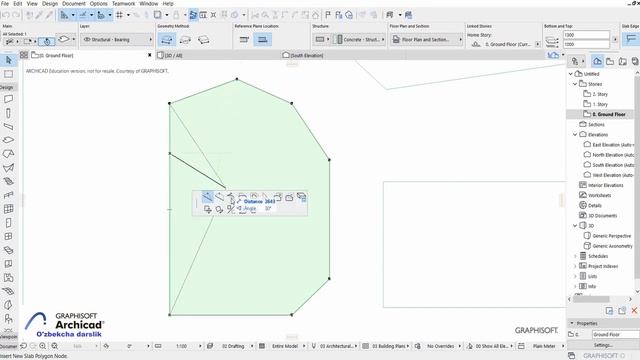Select the Beam tool in the toolbox
640x360 pixels.
pyautogui.click(x=8, y=127)
